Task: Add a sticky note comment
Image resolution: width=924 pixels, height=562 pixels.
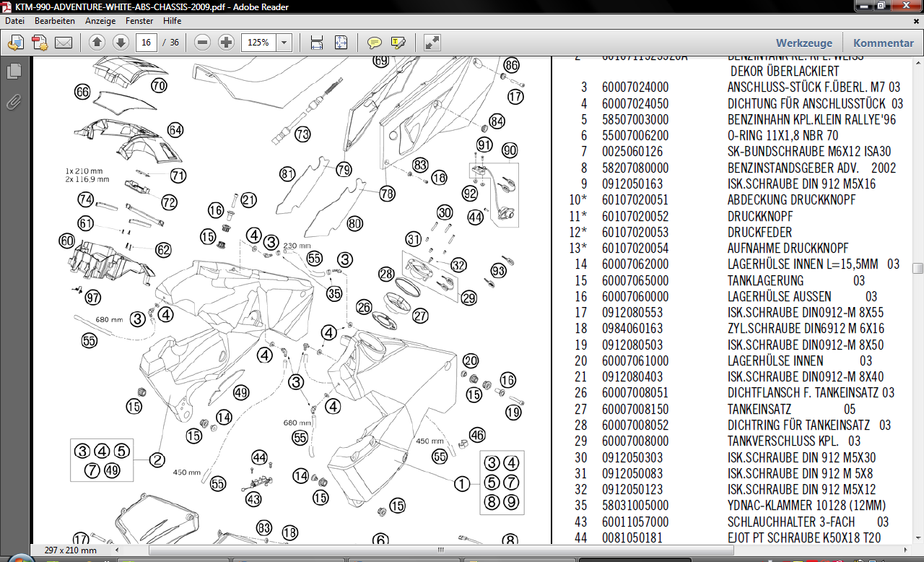Action: click(374, 43)
